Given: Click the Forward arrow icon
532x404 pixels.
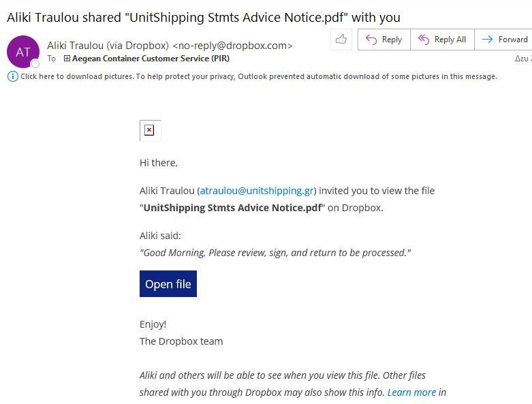Looking at the screenshot, I should coord(487,40).
